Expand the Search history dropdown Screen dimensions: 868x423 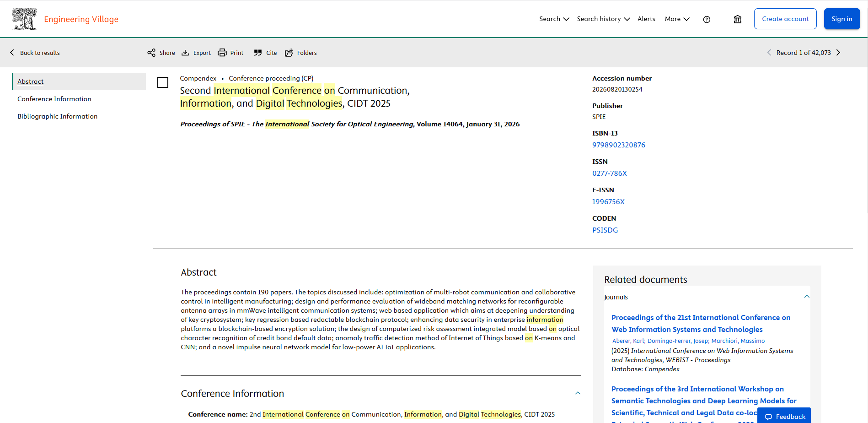[x=603, y=19]
